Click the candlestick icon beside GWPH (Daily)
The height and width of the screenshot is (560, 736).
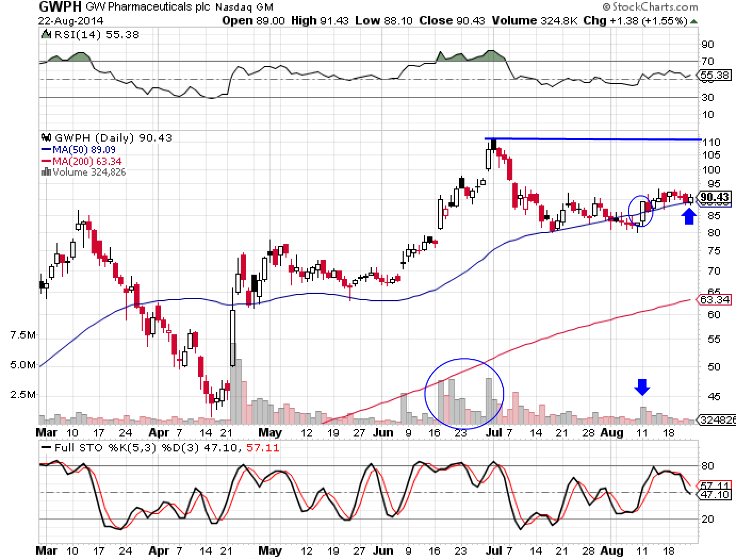pos(46,138)
